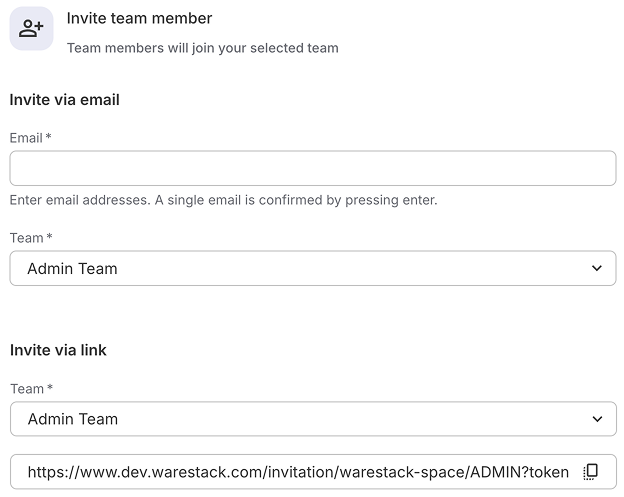Click the Team label in the email section
The height and width of the screenshot is (497, 624).
tap(26, 238)
